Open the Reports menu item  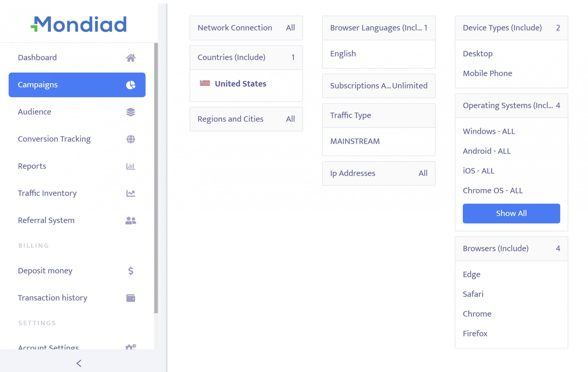(x=77, y=166)
